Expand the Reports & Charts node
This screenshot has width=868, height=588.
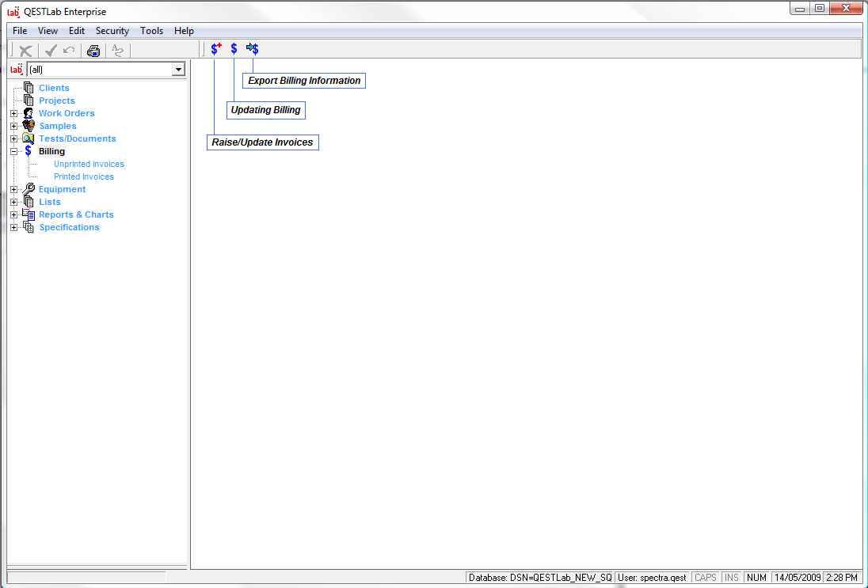(x=13, y=215)
